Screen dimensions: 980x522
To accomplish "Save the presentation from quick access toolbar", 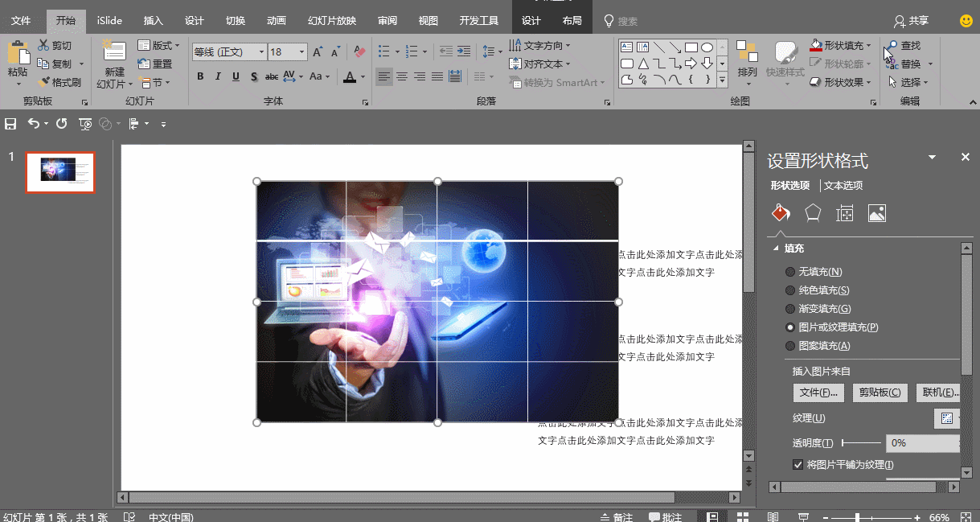I will point(10,124).
